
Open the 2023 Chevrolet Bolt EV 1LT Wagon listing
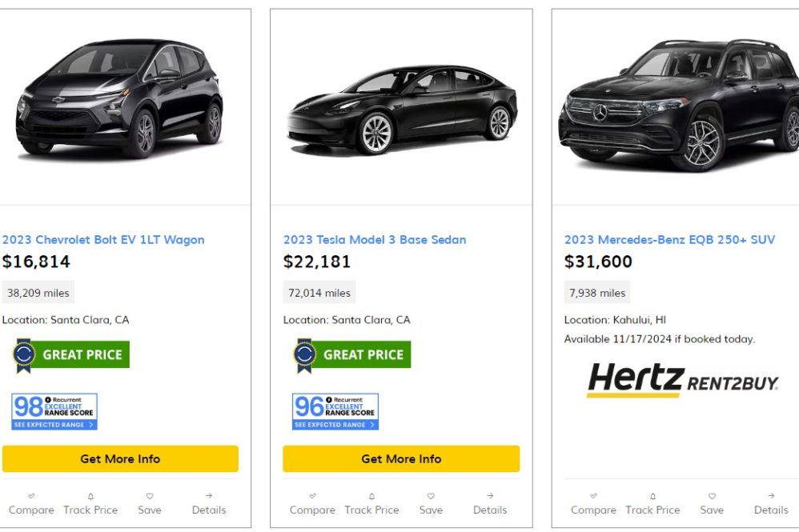[x=104, y=239]
